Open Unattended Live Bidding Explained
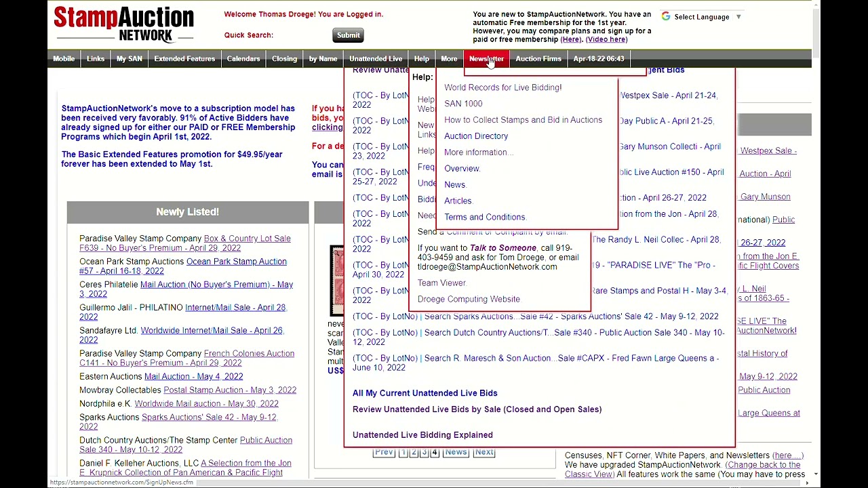 coord(422,435)
